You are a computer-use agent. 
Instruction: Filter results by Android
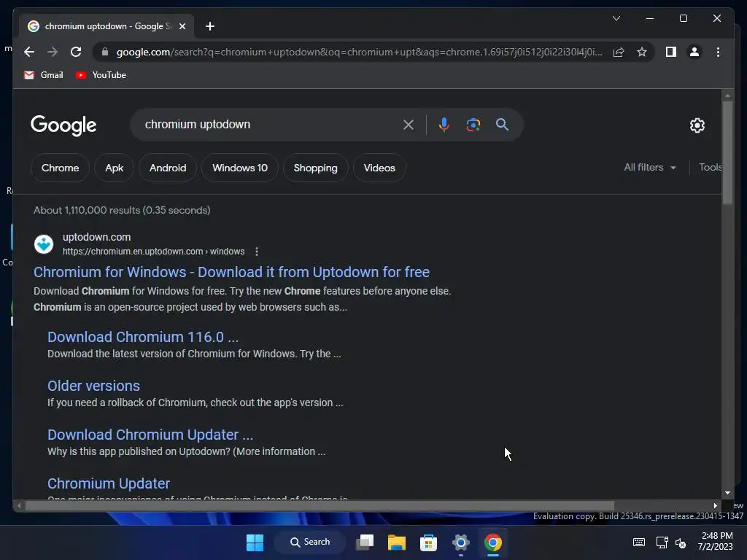pos(168,168)
